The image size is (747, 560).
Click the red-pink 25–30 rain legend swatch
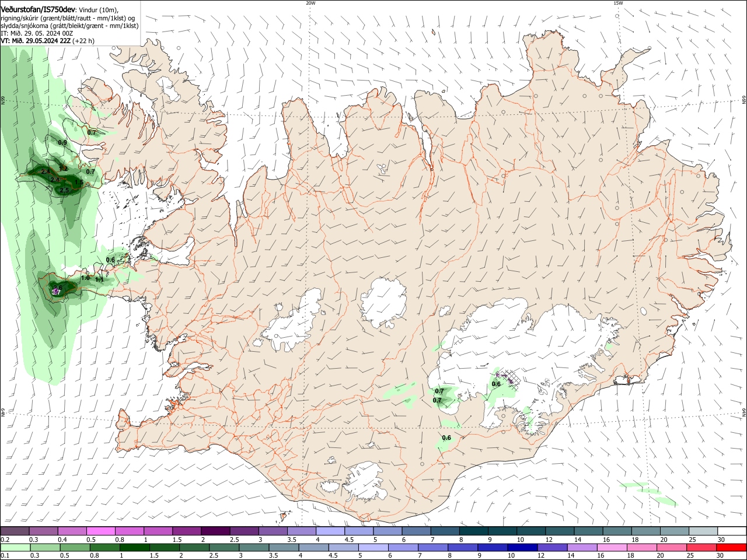pyautogui.click(x=701, y=548)
